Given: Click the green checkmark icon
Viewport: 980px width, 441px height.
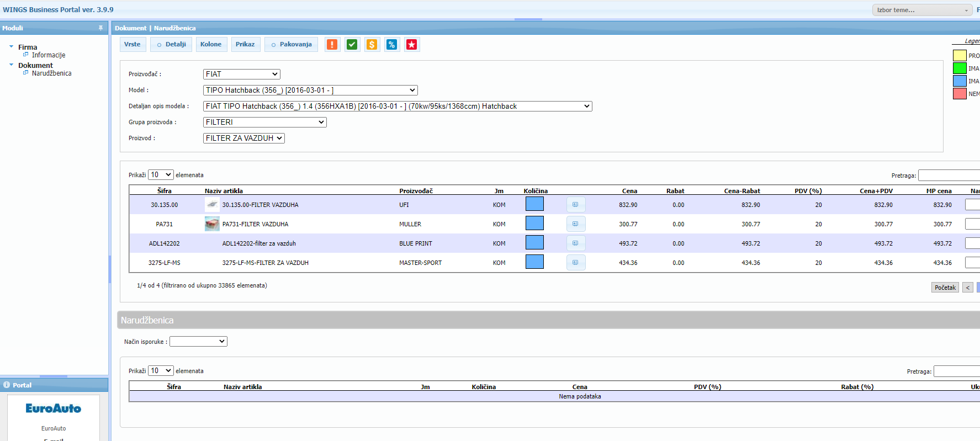Looking at the screenshot, I should [352, 45].
